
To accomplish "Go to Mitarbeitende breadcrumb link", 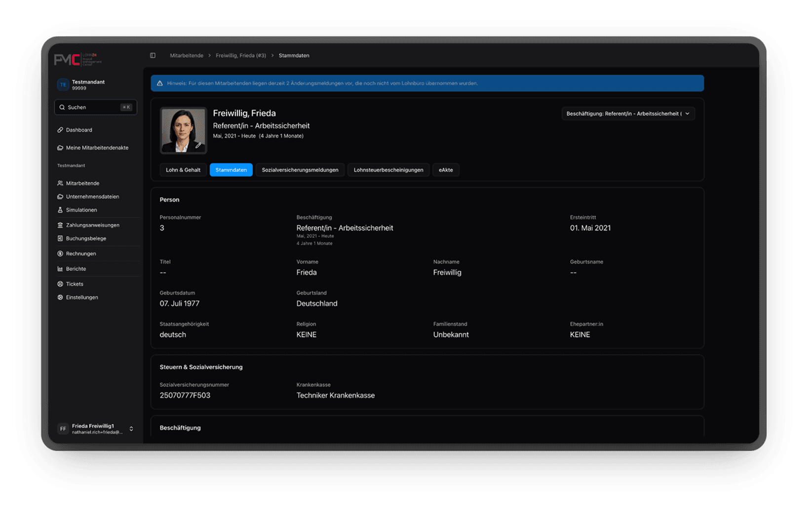I will 187,55.
